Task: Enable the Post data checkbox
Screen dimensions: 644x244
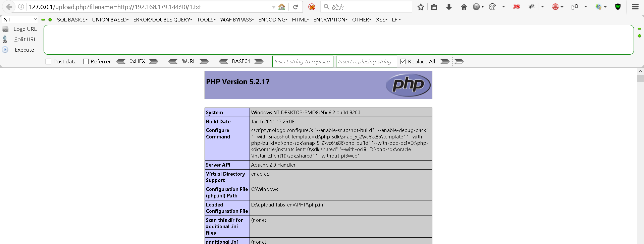Action: (x=48, y=61)
